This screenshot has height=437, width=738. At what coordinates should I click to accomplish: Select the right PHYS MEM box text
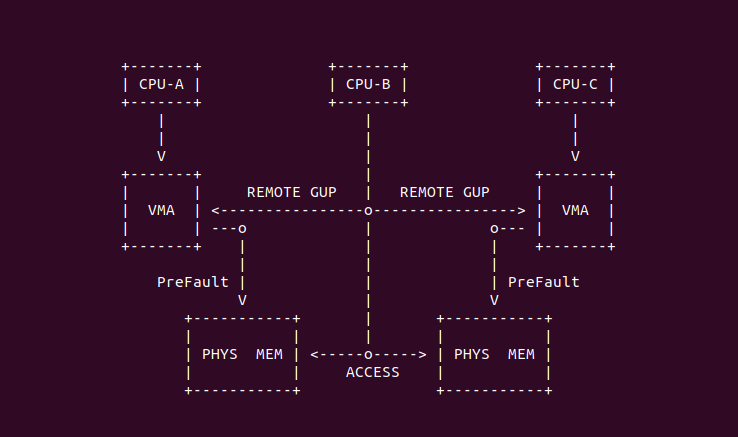[x=494, y=354]
